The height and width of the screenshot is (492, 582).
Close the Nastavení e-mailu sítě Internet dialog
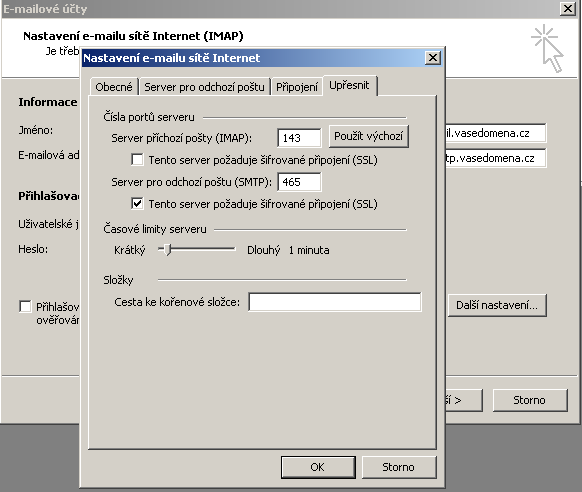coord(433,58)
